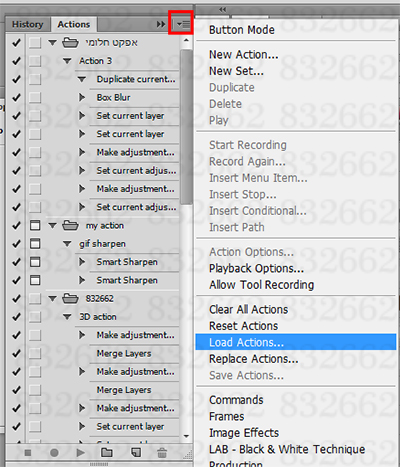Select the gif sharpen action
This screenshot has width=400, height=467.
tap(102, 244)
